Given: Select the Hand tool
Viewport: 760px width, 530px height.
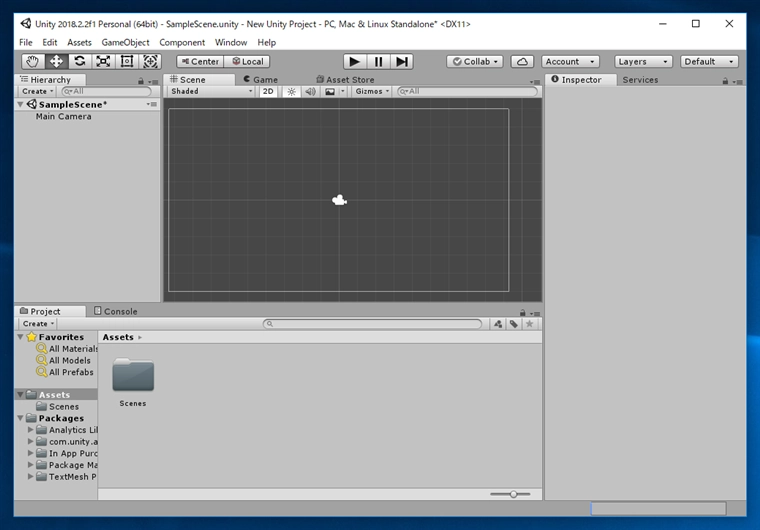Looking at the screenshot, I should point(32,62).
